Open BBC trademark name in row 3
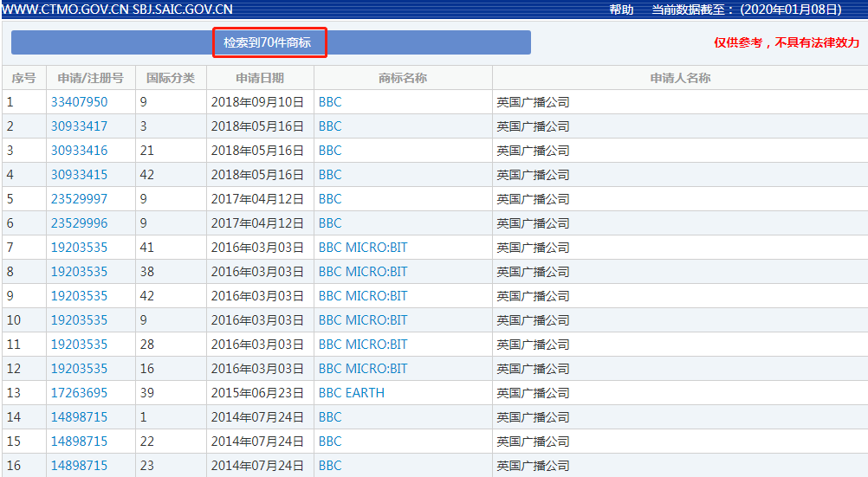 330,151
